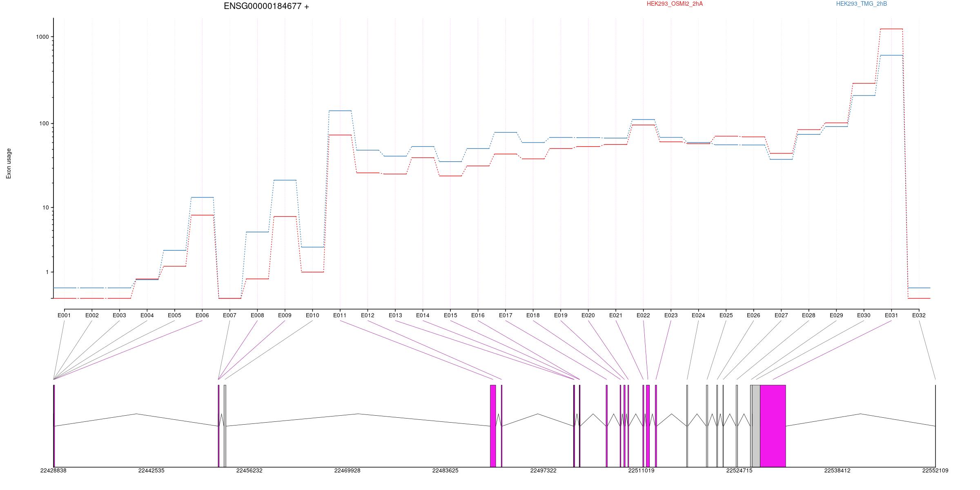This screenshot has height=490, width=980.
Task: Click exon label E027
Action: pos(781,315)
